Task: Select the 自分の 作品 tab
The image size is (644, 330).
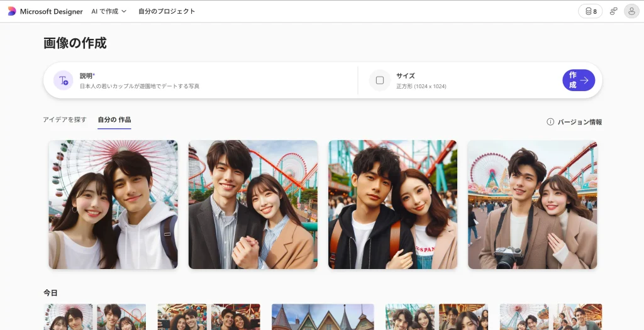Action: point(114,119)
